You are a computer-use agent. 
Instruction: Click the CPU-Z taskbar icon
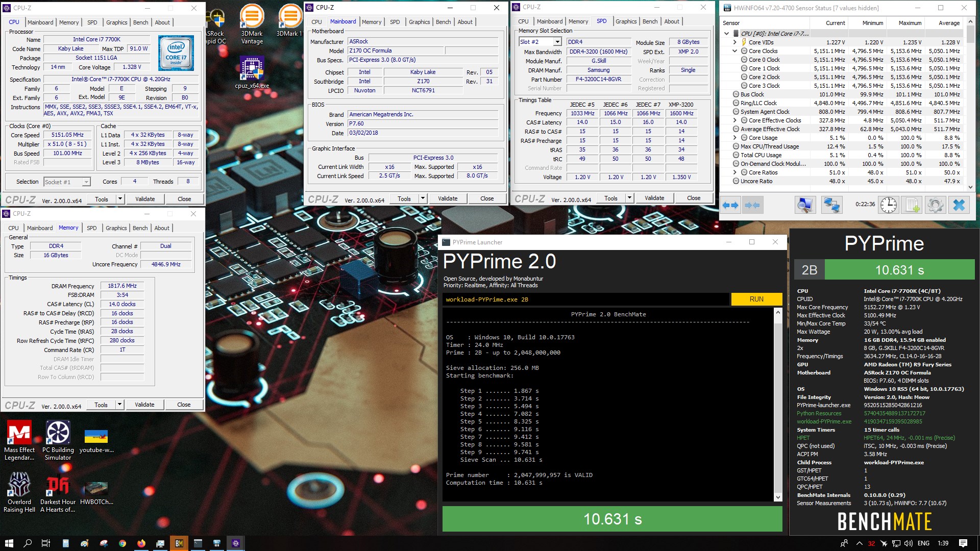pos(236,543)
